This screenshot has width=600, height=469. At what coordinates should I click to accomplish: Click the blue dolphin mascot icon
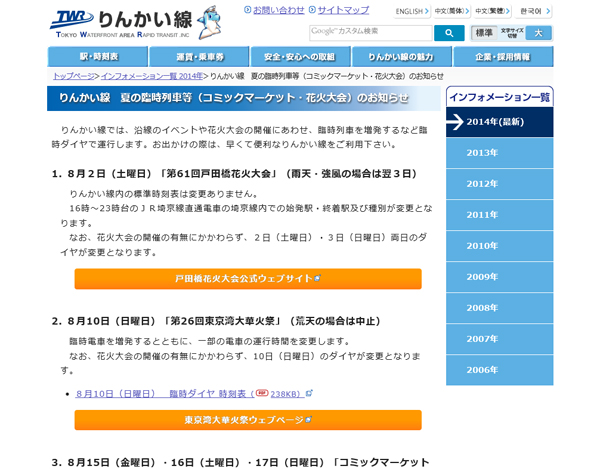(210, 22)
